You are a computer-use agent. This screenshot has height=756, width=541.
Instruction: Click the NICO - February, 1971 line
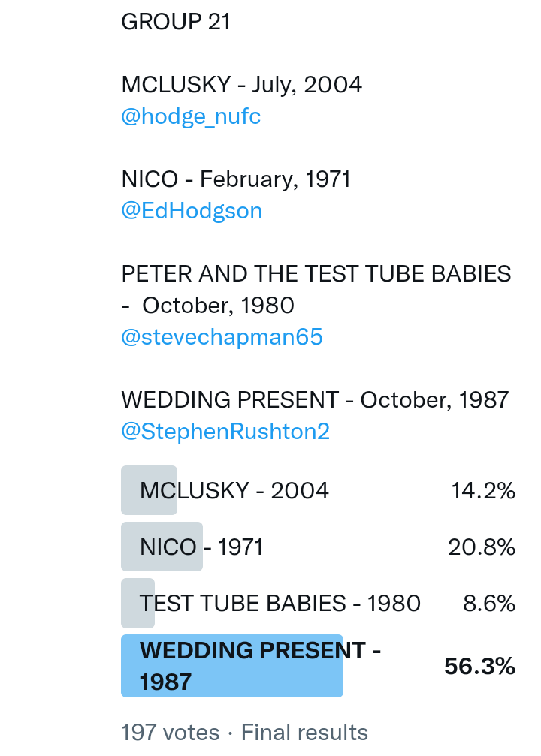pyautogui.click(x=236, y=179)
